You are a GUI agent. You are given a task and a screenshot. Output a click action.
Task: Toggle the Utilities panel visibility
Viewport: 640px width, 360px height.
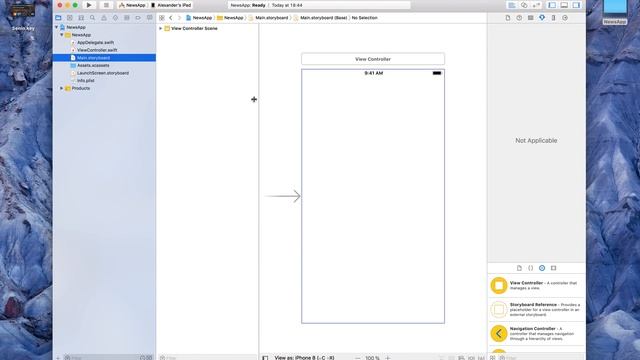(x=576, y=5)
